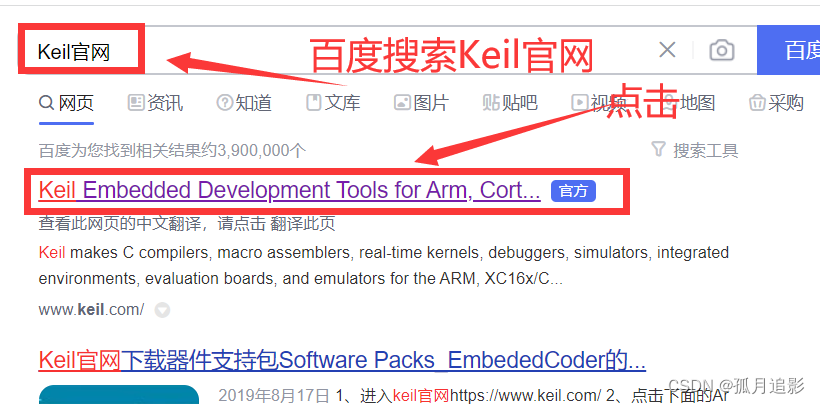This screenshot has width=820, height=404.
Task: Open the second result's thumbnail image
Action: (x=119, y=395)
